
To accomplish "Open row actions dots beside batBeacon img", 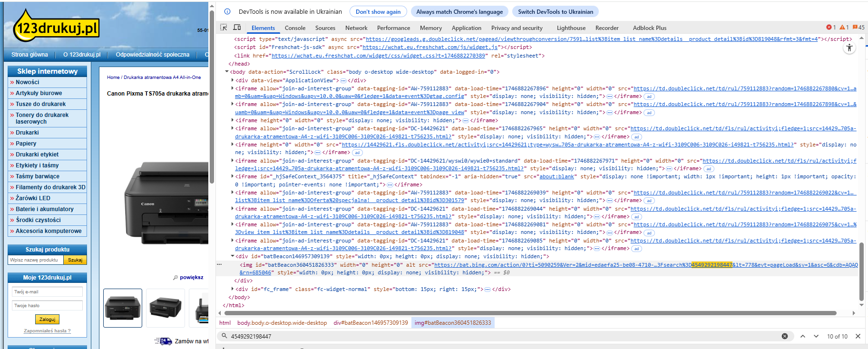I will tap(219, 264).
